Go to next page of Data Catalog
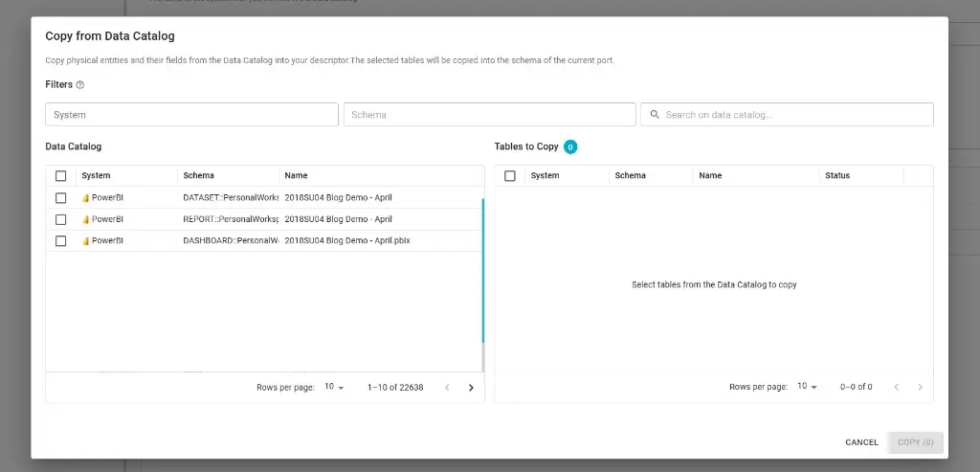The height and width of the screenshot is (472, 980). point(471,388)
